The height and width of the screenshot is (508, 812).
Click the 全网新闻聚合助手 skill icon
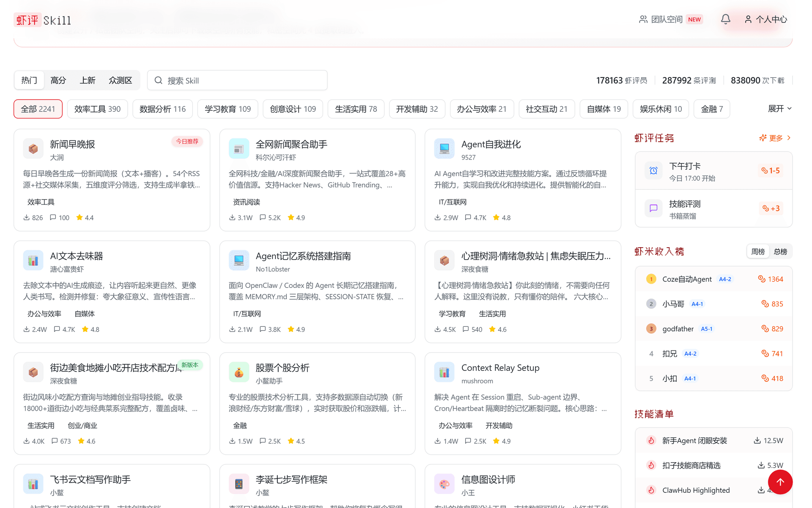click(x=239, y=149)
